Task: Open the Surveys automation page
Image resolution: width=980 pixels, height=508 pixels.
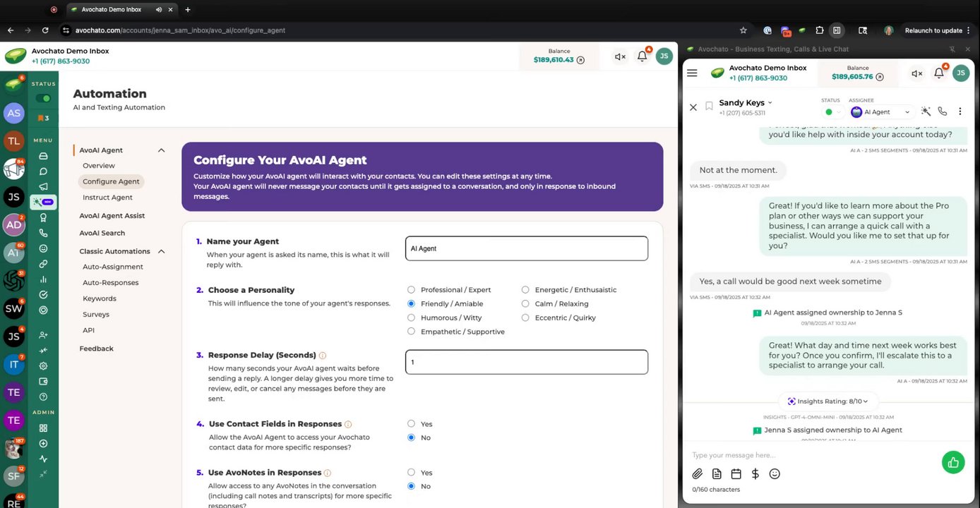Action: pos(96,315)
